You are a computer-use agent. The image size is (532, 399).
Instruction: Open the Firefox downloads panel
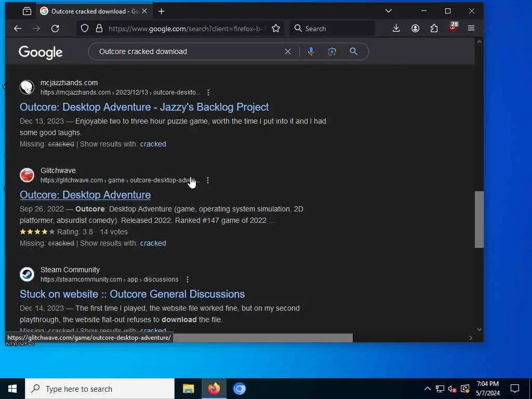point(396,29)
